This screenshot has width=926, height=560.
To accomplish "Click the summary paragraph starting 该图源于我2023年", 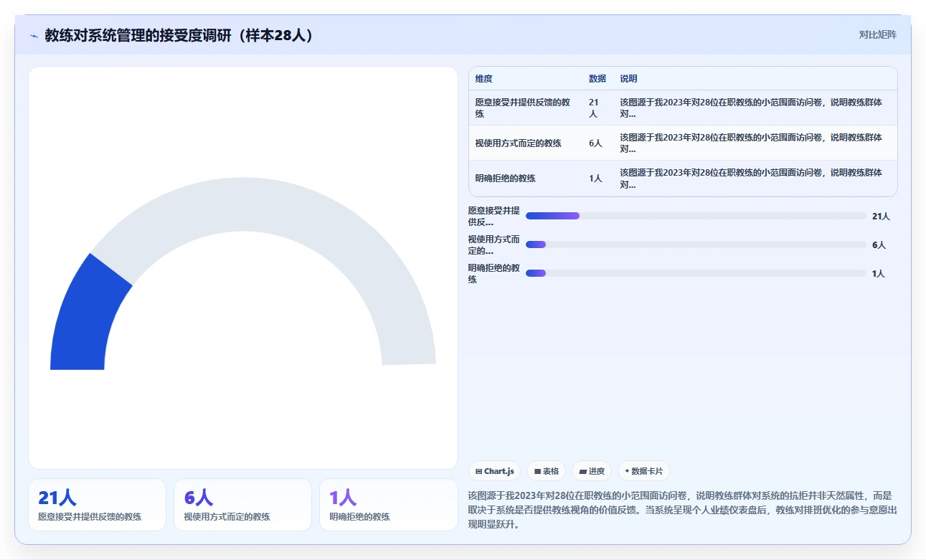I will (x=682, y=510).
